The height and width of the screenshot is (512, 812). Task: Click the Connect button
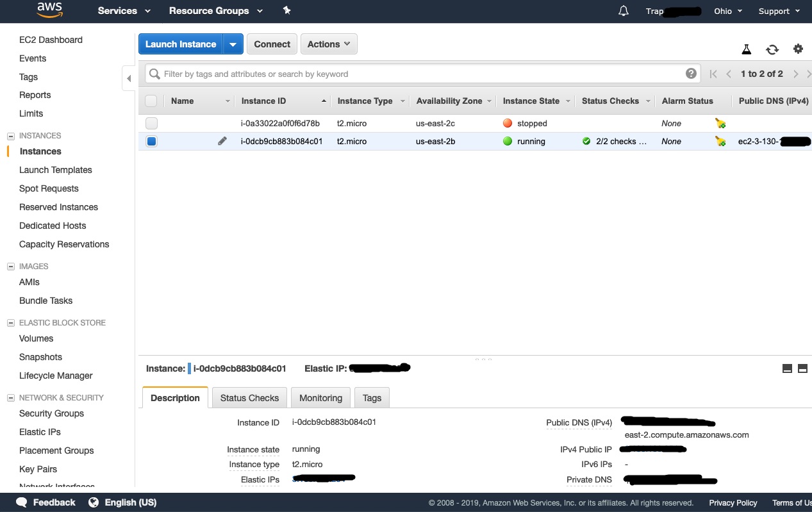click(272, 44)
